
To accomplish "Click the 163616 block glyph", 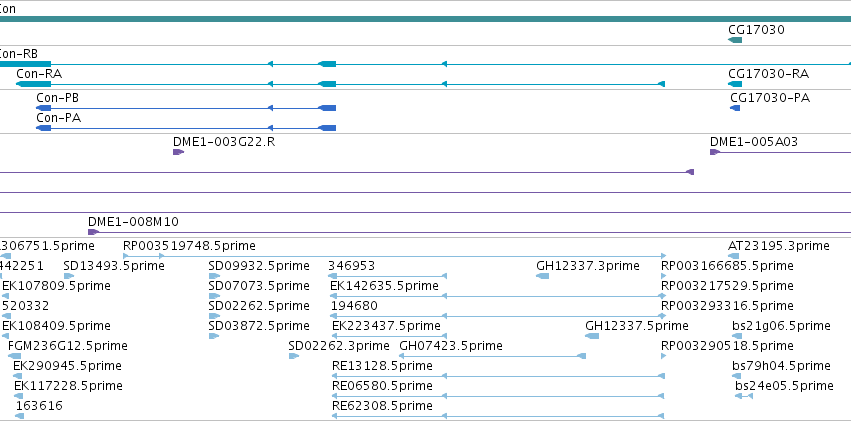I will (x=20, y=416).
